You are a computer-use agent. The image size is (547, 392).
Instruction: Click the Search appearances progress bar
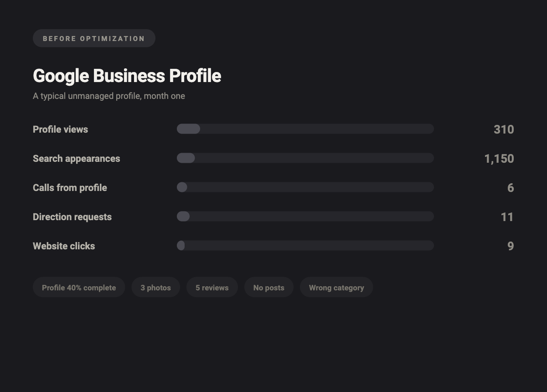pos(305,158)
